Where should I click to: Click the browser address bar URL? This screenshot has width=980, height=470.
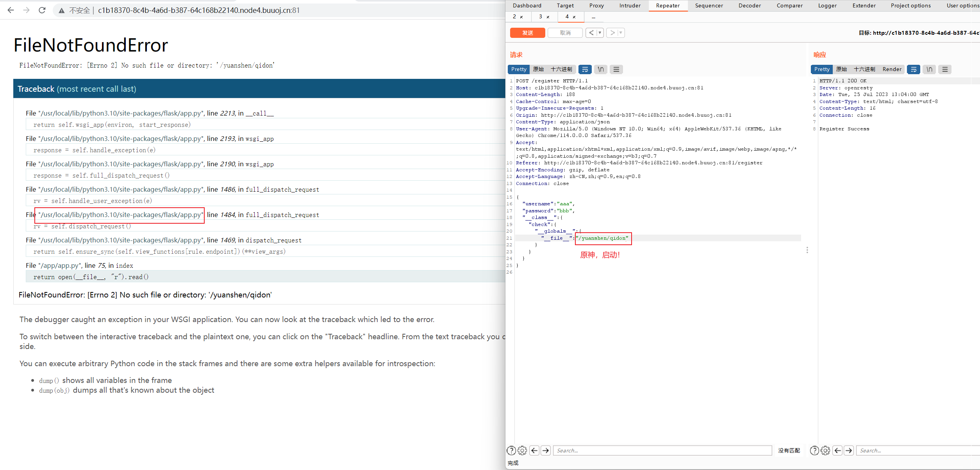tap(199, 11)
